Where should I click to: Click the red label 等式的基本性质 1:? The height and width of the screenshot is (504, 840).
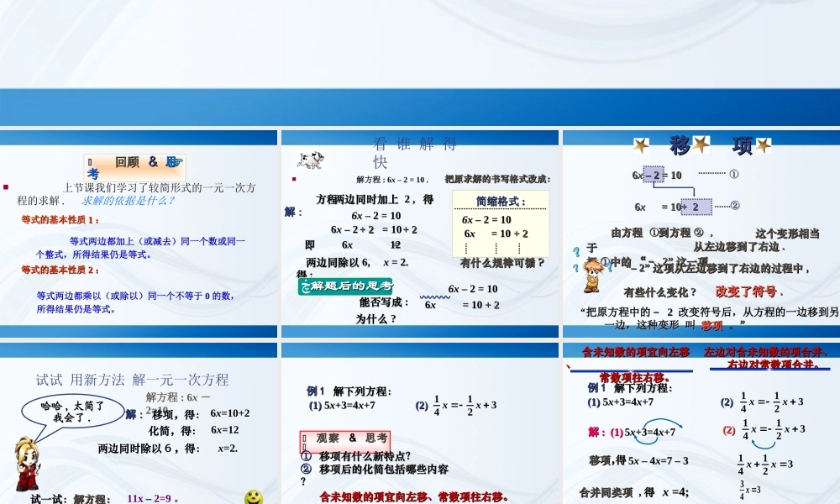click(60, 219)
